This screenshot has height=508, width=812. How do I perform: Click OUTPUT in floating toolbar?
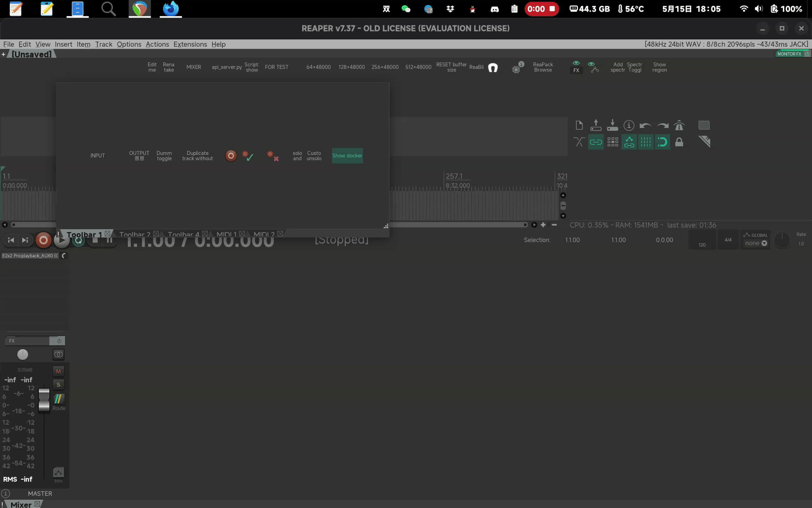pyautogui.click(x=139, y=156)
